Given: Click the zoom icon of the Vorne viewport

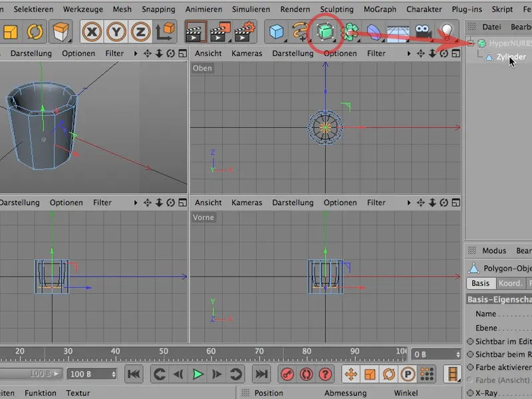Looking at the screenshot, I should (x=432, y=203).
